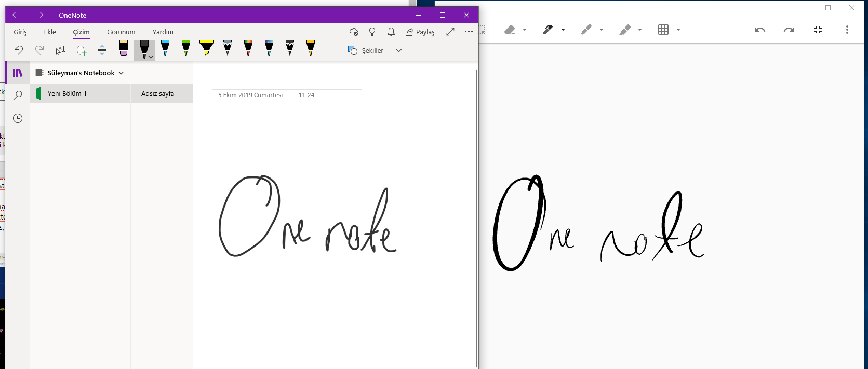Click the page date 5 Ekim 2019 Cumartesi
The image size is (868, 369).
click(250, 95)
